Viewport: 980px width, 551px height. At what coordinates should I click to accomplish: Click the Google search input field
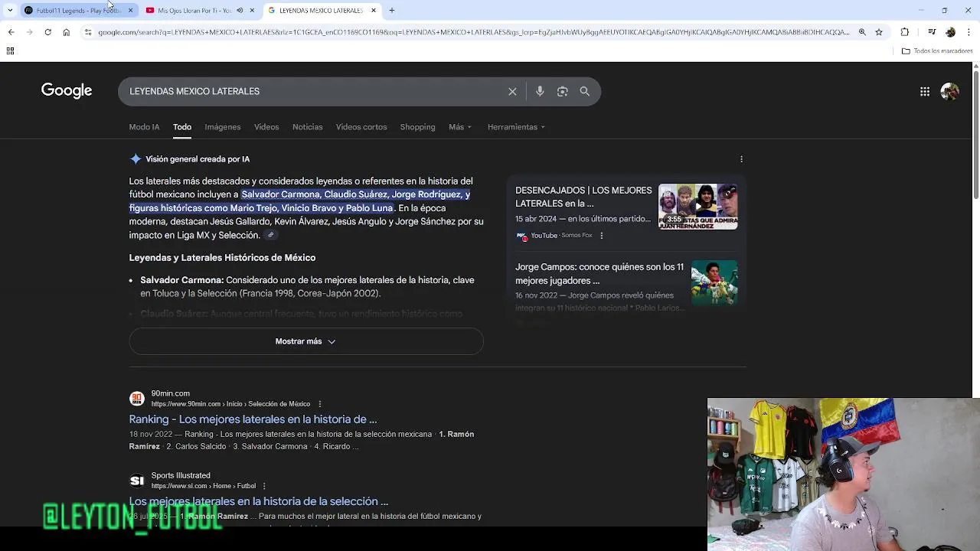(x=314, y=91)
